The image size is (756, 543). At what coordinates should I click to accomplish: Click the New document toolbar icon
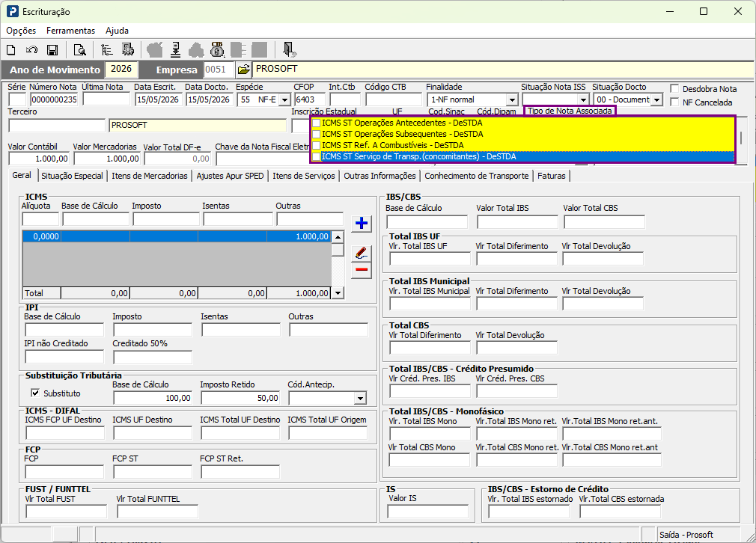(11, 49)
